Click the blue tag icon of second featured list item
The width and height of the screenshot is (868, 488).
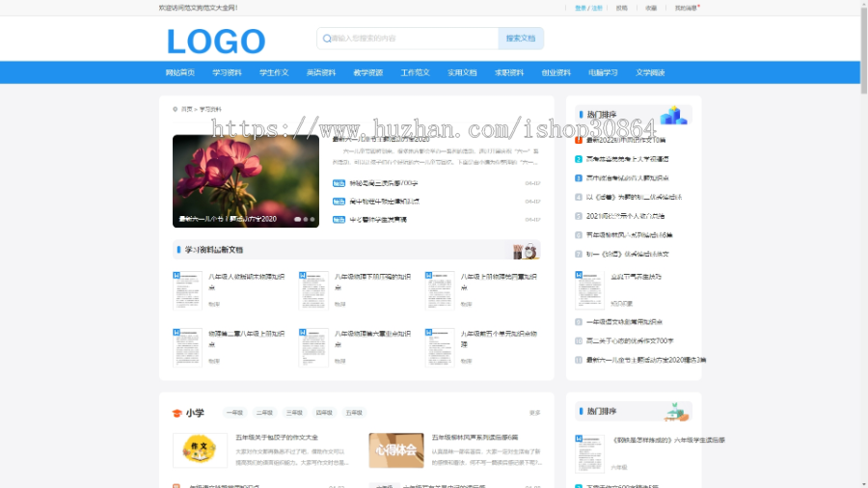(339, 202)
